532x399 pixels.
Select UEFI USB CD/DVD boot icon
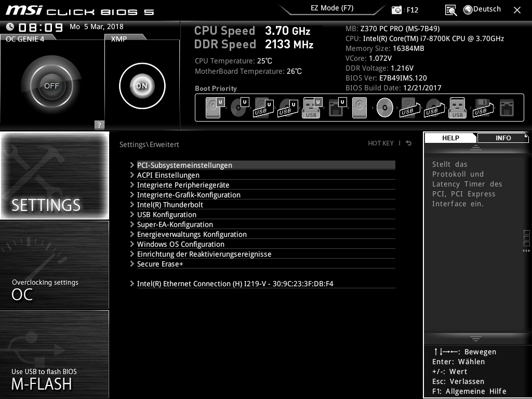click(x=288, y=108)
